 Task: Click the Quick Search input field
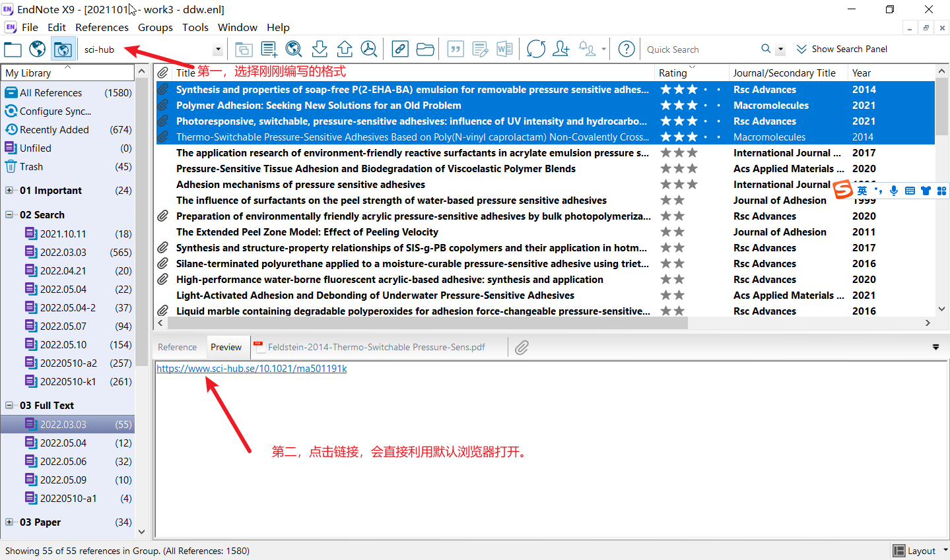click(700, 49)
